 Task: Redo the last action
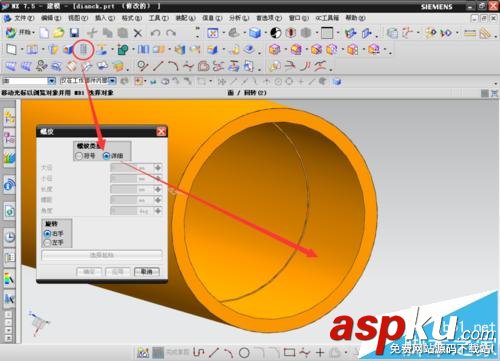[x=171, y=33]
